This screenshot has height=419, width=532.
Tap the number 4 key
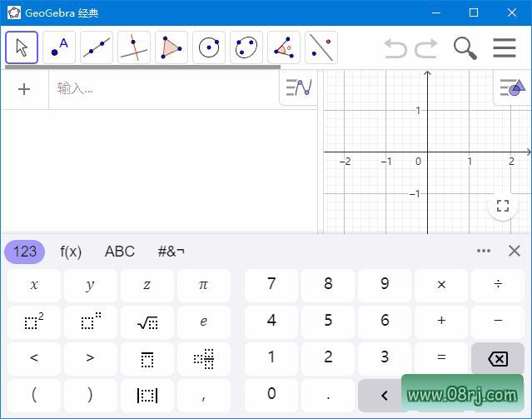pos(271,322)
